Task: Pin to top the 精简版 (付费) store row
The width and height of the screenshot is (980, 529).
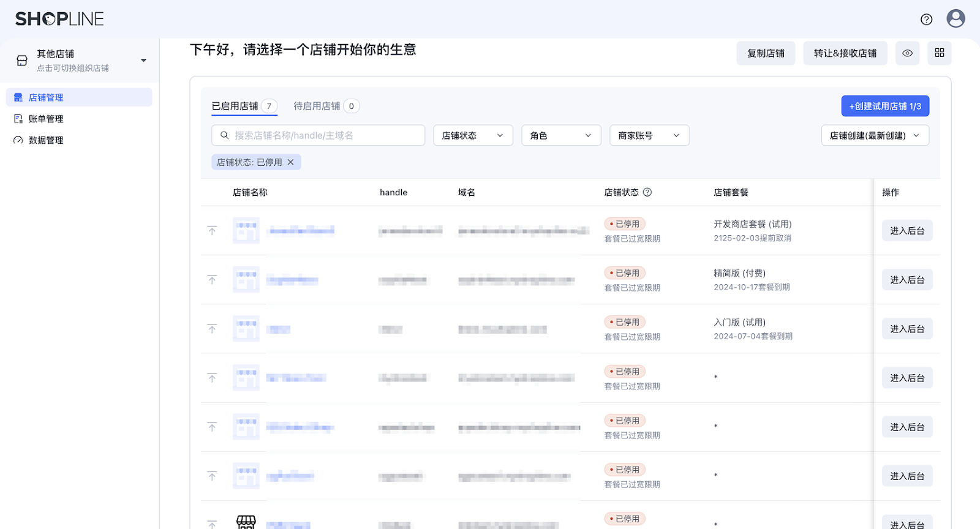Action: point(212,280)
